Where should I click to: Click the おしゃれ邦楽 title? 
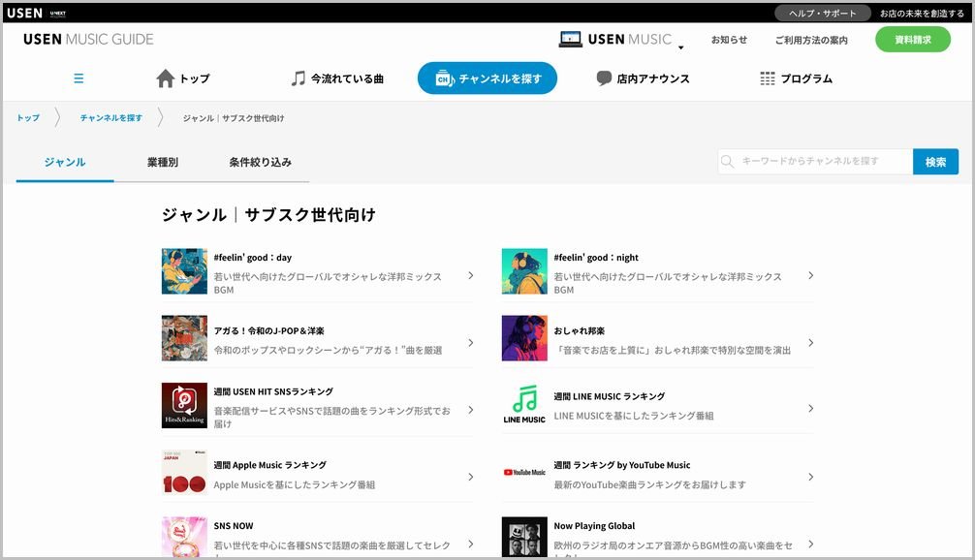pos(579,330)
